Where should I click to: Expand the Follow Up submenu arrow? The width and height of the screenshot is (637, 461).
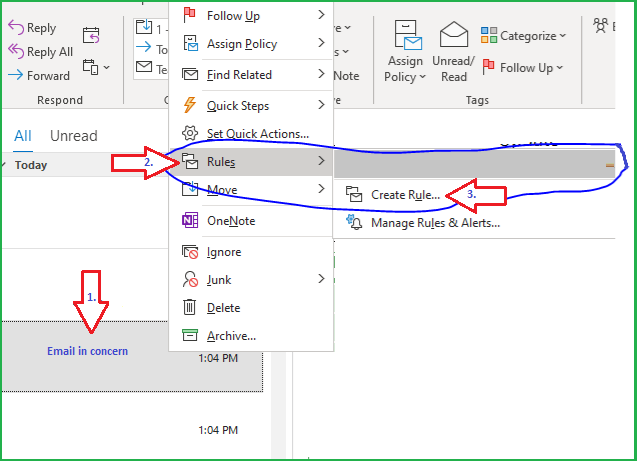pos(321,15)
